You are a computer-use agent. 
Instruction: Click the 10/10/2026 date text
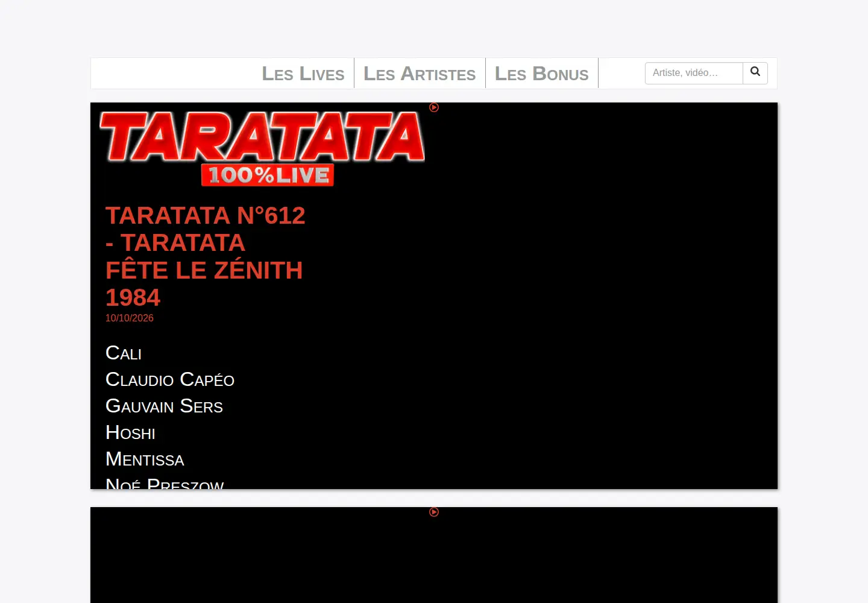[130, 318]
